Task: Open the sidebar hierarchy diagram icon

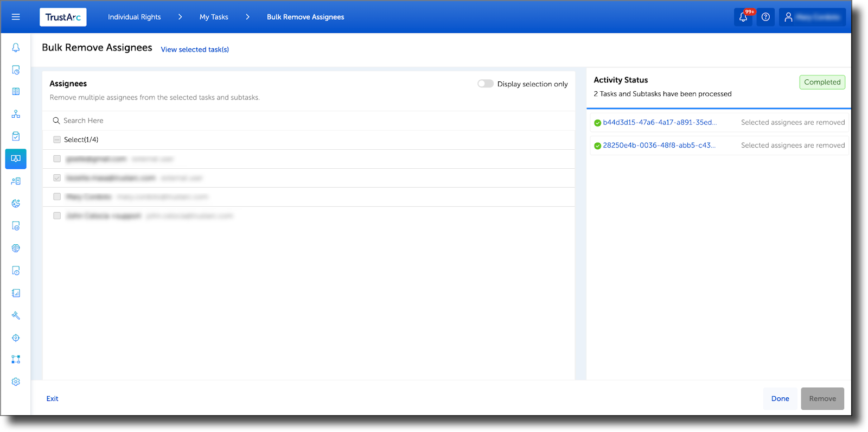Action: 16,114
